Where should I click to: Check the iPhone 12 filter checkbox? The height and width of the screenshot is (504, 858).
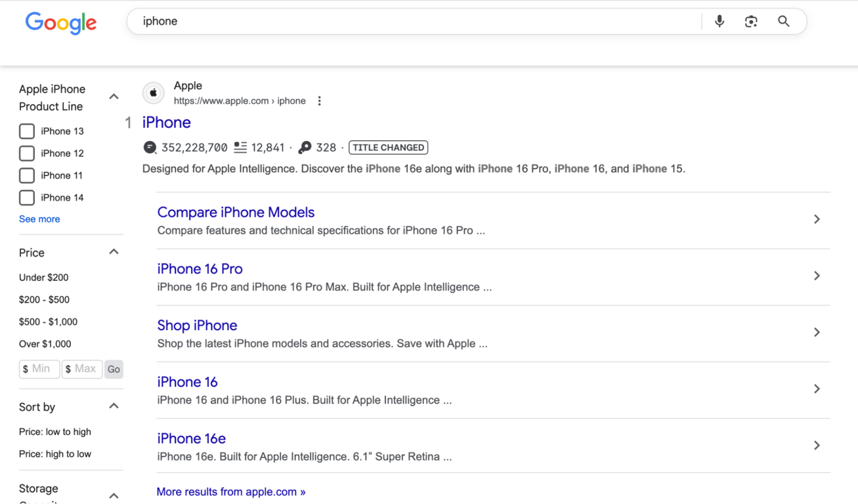point(26,153)
